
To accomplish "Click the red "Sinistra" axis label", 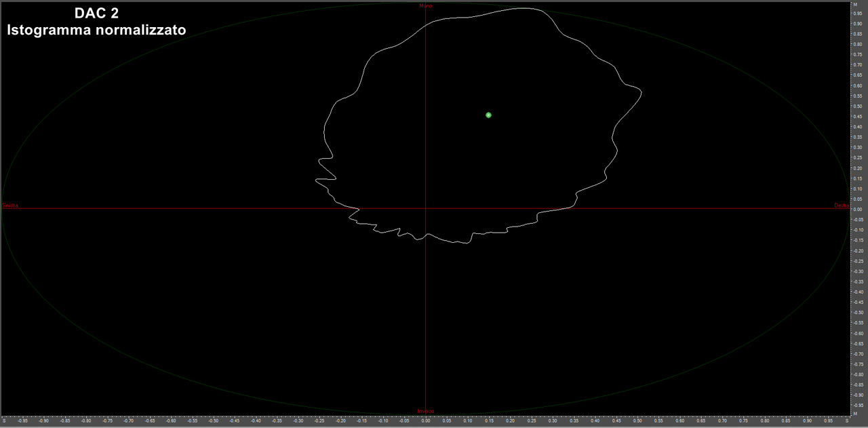I will 11,205.
